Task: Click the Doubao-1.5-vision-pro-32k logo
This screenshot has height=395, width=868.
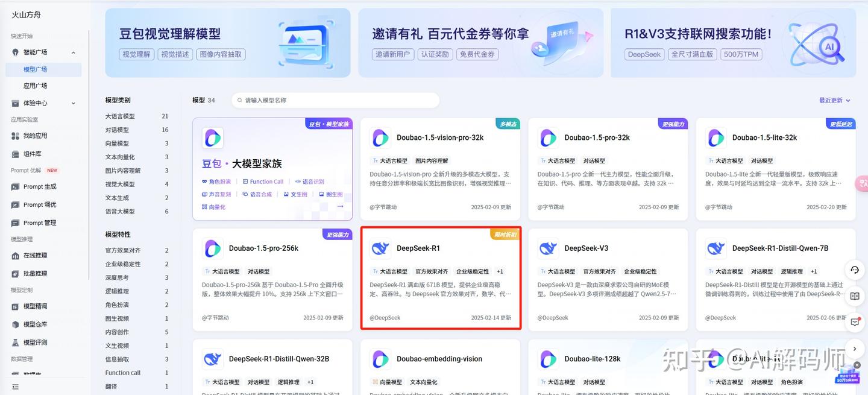Action: tap(380, 137)
